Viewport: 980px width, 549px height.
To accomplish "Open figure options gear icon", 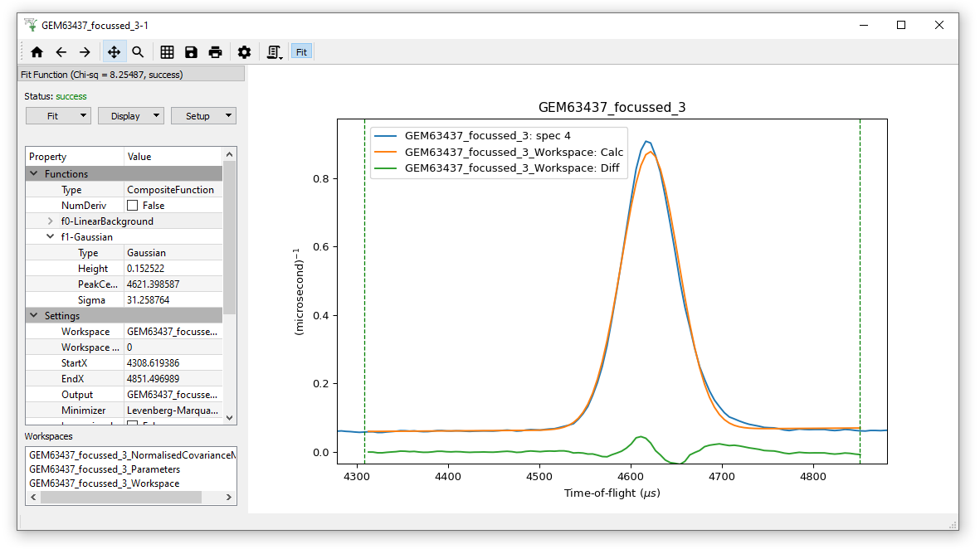I will 244,52.
